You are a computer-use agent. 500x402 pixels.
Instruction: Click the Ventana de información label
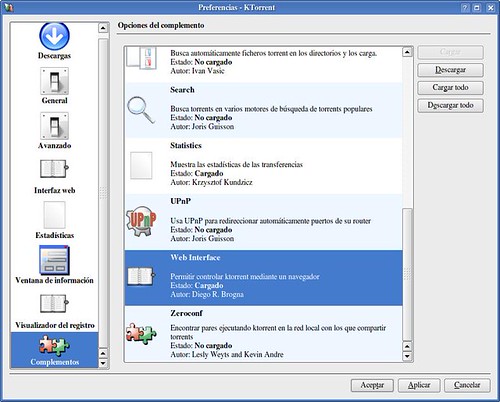54,280
